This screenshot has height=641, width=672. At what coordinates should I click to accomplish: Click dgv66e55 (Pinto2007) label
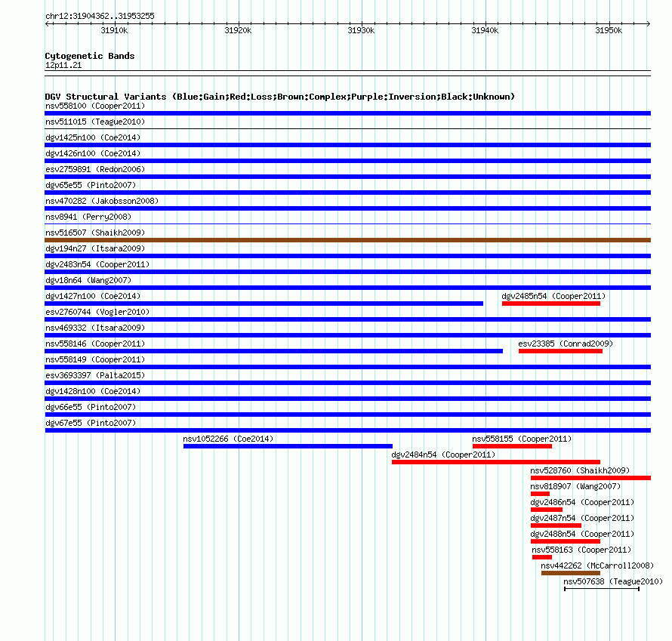(91, 407)
